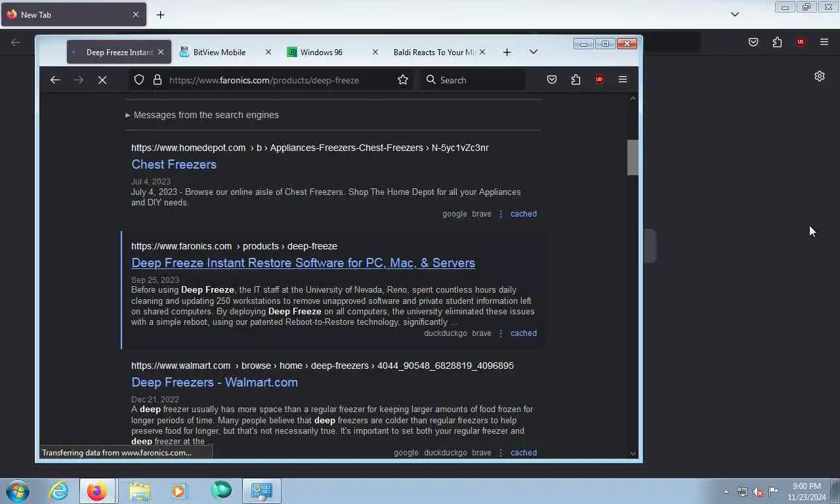Open Pocket in outer window toolbar
Screen dimensions: 840x504
[753, 43]
